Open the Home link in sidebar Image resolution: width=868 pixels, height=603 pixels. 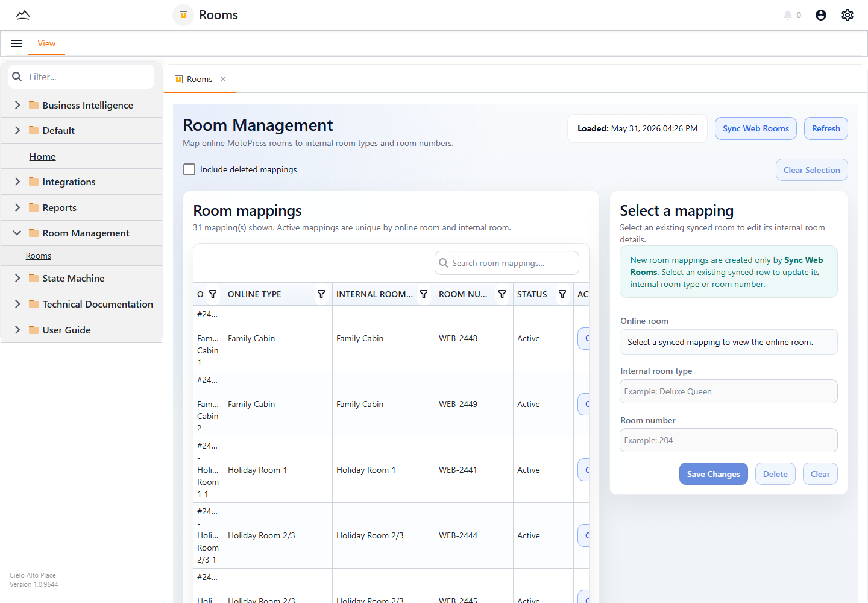click(43, 156)
